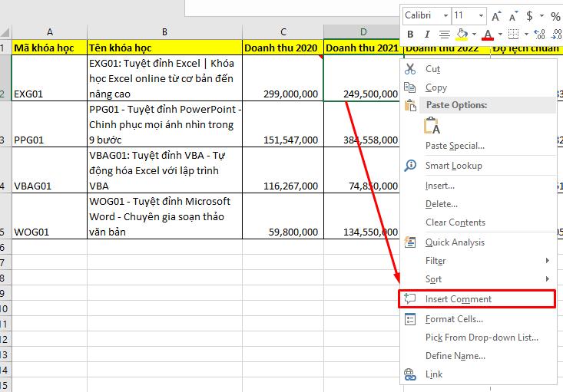563x392 pixels.
Task: Click the accounting dollar format icon
Action: (x=530, y=16)
